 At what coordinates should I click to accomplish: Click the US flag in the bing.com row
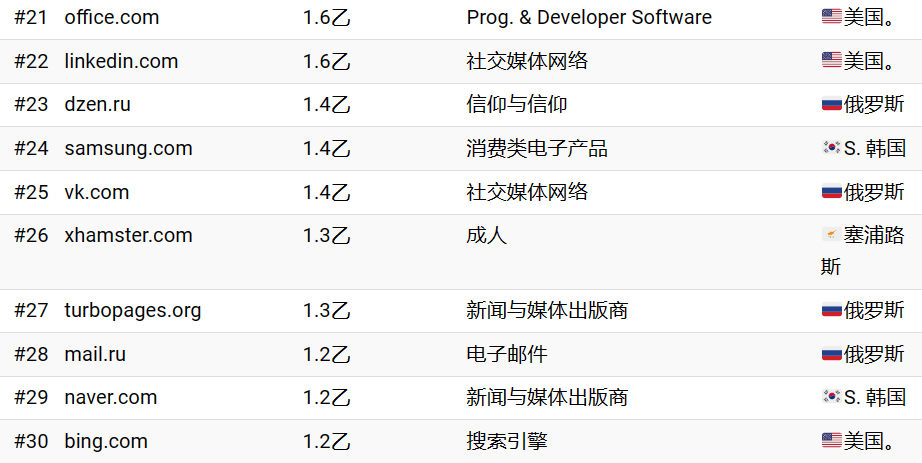click(x=831, y=441)
